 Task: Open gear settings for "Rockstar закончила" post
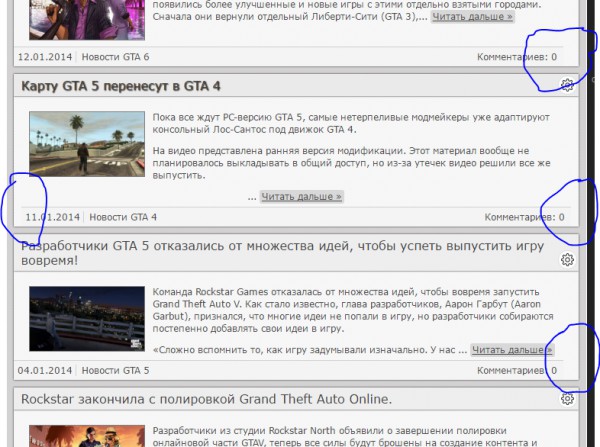coord(567,398)
